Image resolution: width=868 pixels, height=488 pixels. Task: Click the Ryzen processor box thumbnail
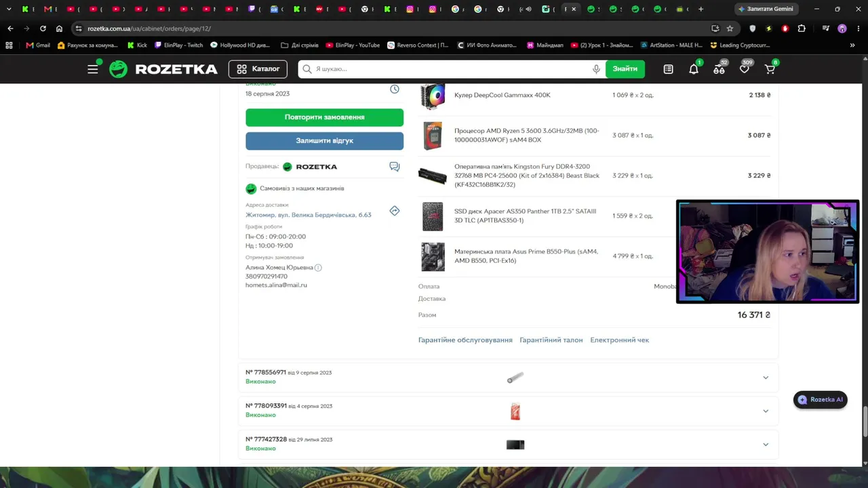click(x=433, y=136)
